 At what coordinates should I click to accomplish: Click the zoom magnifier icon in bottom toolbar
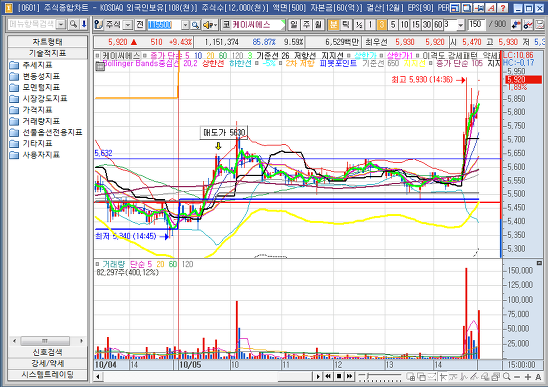pos(506,377)
